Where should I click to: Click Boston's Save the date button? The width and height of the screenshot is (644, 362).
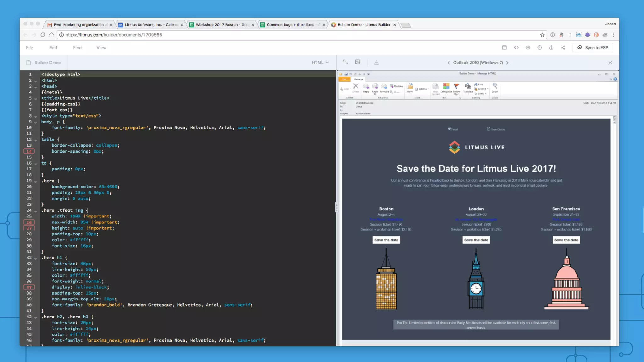point(386,240)
